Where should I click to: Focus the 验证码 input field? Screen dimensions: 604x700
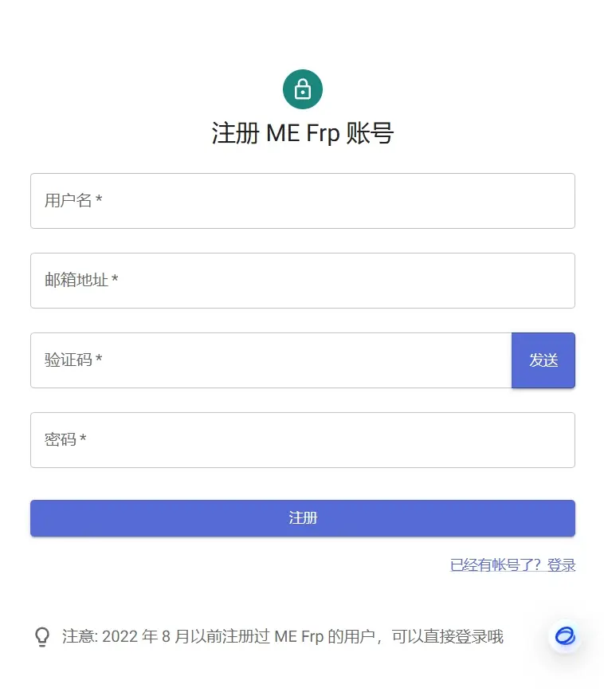(271, 360)
